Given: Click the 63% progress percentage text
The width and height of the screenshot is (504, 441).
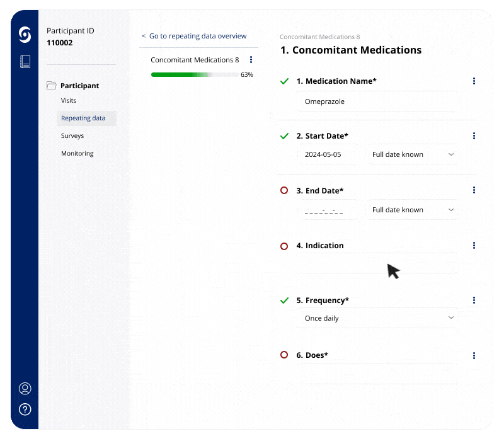Looking at the screenshot, I should point(247,74).
